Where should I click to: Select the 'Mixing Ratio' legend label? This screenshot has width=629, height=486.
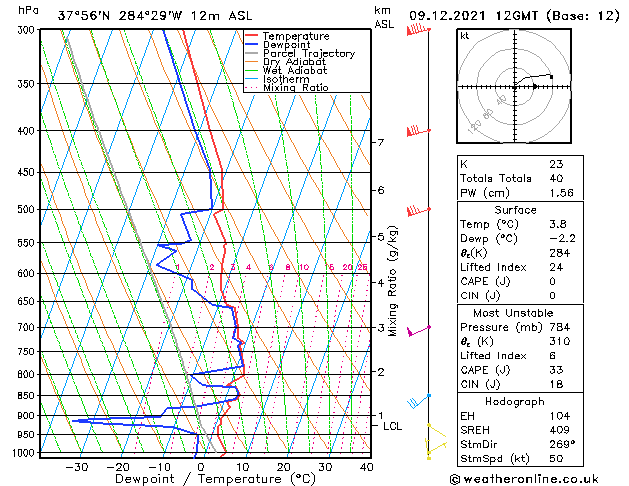point(296,87)
